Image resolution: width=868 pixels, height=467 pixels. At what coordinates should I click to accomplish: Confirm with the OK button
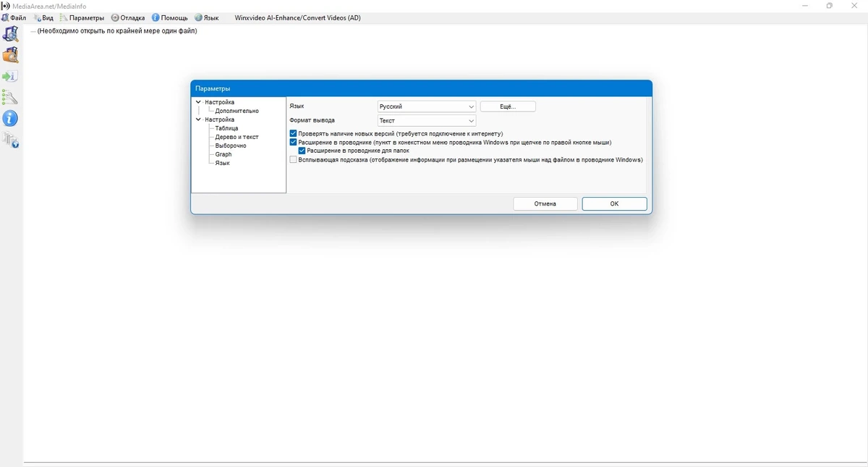click(x=614, y=204)
